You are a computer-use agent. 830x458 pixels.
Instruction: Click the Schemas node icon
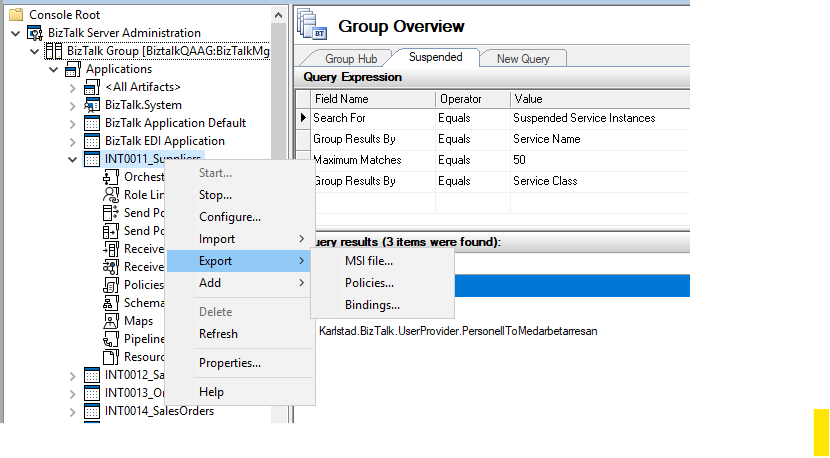tap(111, 303)
